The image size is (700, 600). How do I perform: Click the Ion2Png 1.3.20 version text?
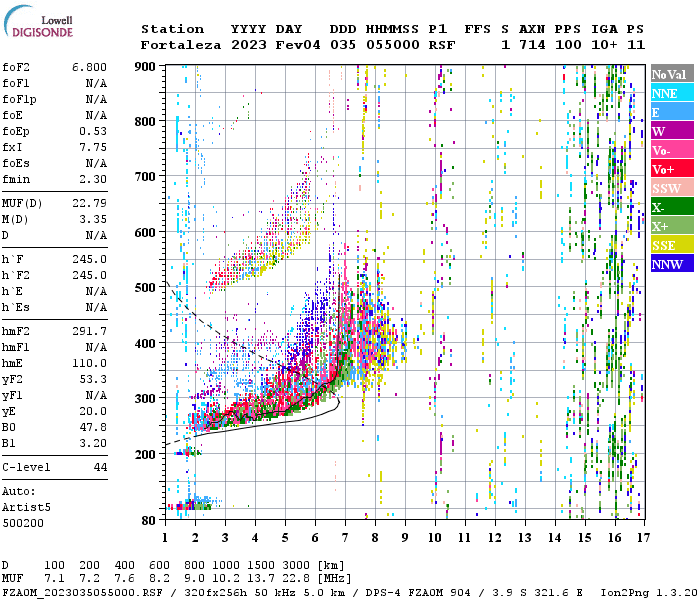click(x=649, y=593)
